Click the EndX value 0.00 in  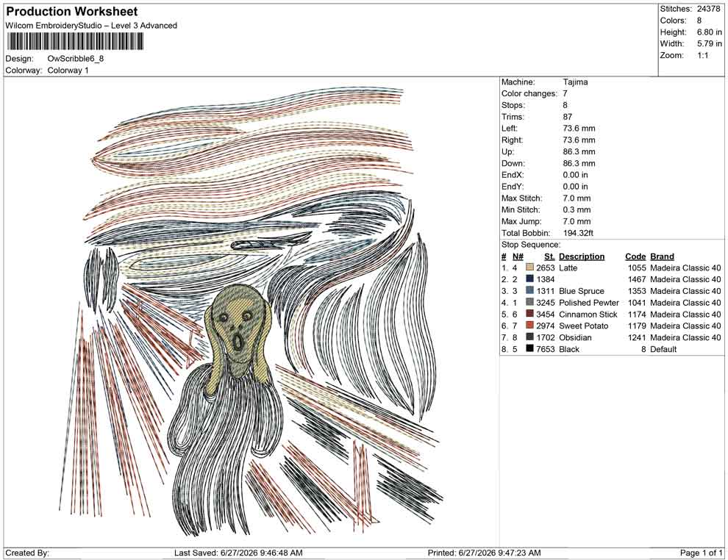[x=575, y=175]
